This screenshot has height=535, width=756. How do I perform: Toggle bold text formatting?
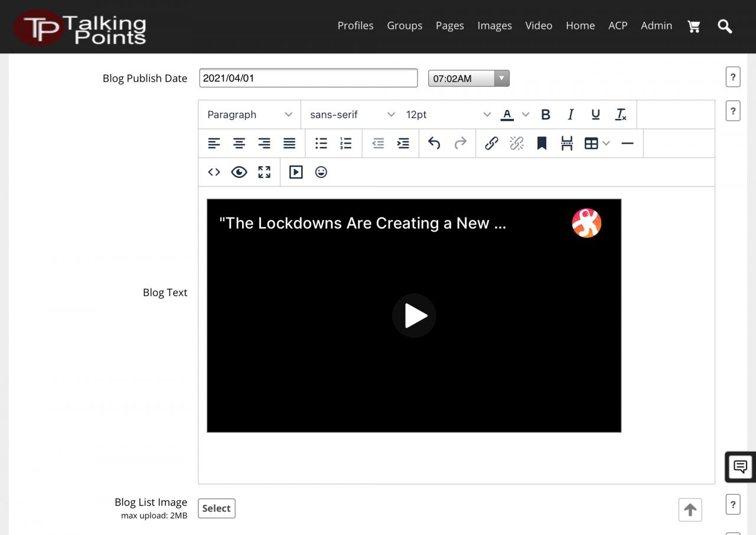pos(546,115)
